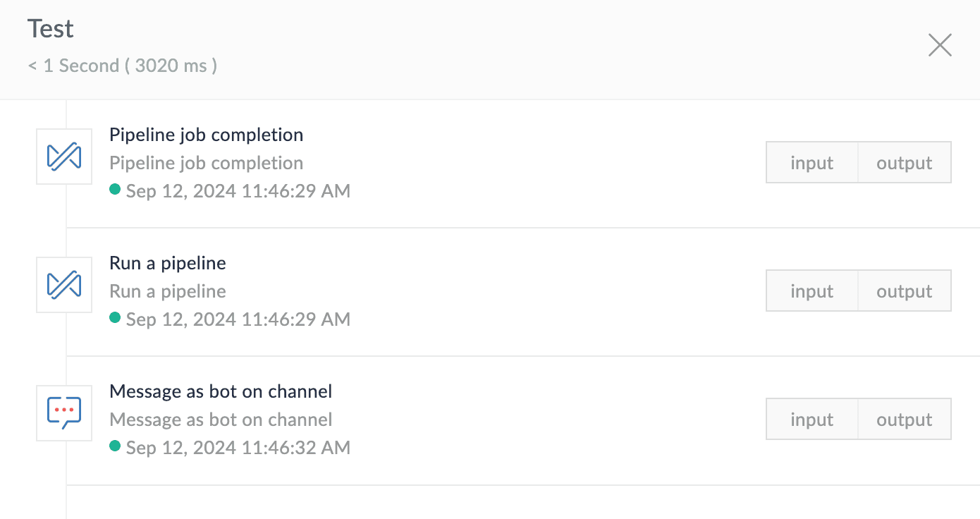980x519 pixels.
Task: Click the 11:46:32 AM timestamp
Action: [x=238, y=448]
